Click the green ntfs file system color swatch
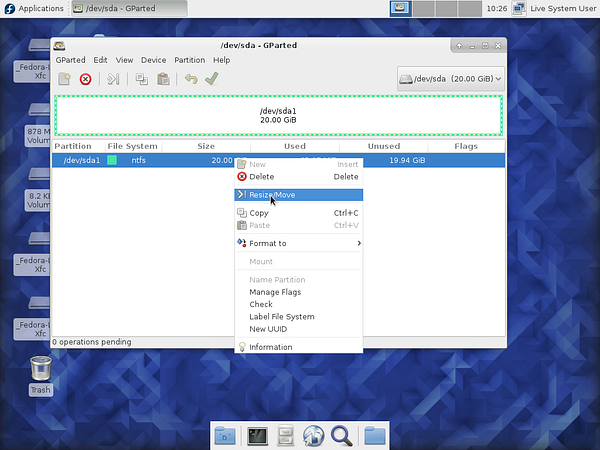 click(x=112, y=160)
